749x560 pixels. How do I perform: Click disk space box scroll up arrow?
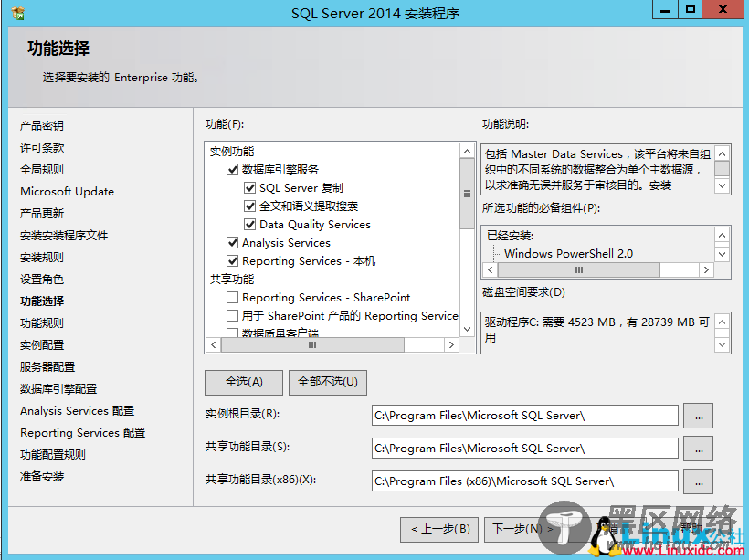[x=723, y=322]
